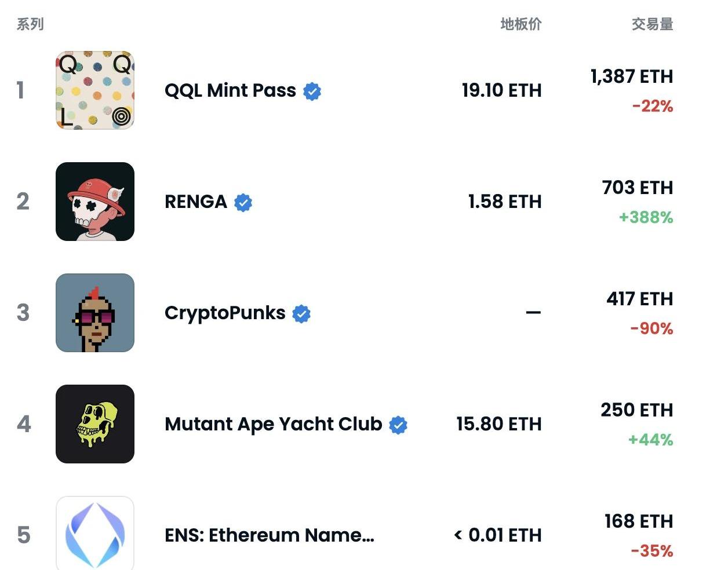Open the RENGA collection name link
728x570 pixels.
point(196,202)
